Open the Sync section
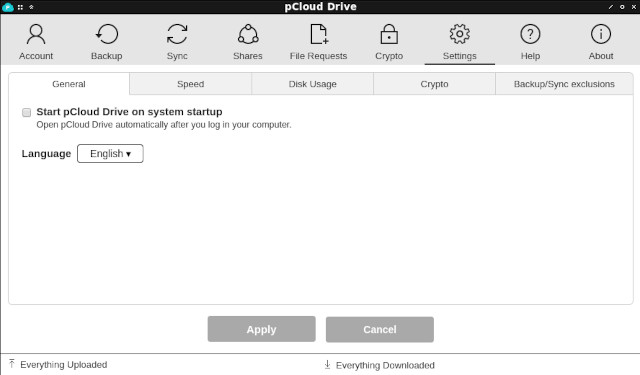The width and height of the screenshot is (640, 375). pos(177,41)
